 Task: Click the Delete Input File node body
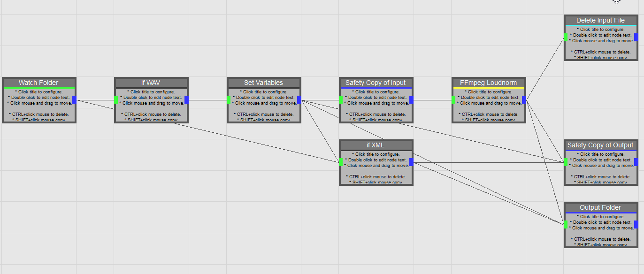600,43
